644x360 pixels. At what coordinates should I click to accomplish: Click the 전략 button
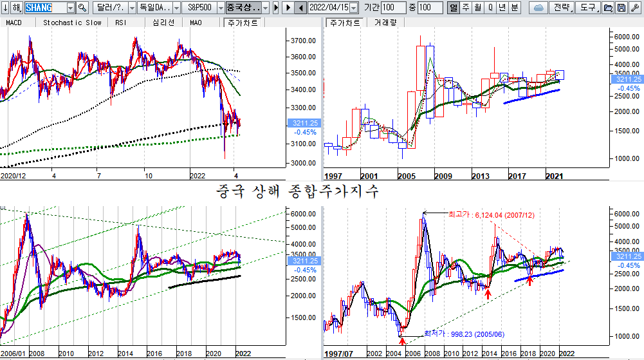pos(562,8)
